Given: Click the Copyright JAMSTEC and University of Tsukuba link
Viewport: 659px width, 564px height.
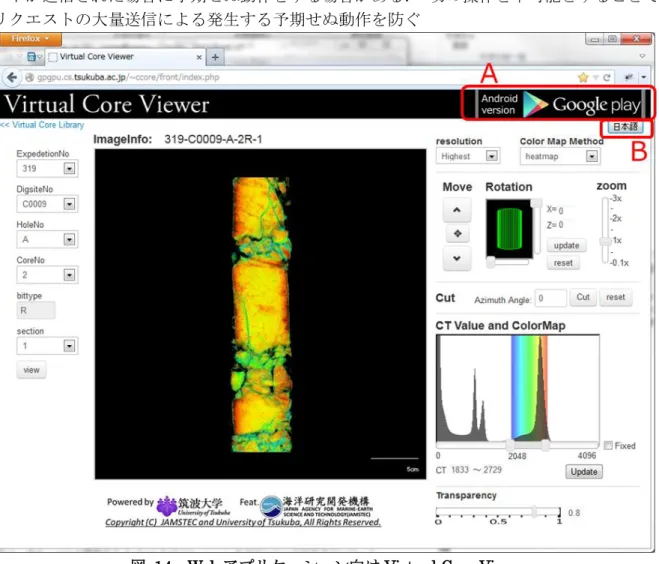Looking at the screenshot, I should tap(243, 522).
